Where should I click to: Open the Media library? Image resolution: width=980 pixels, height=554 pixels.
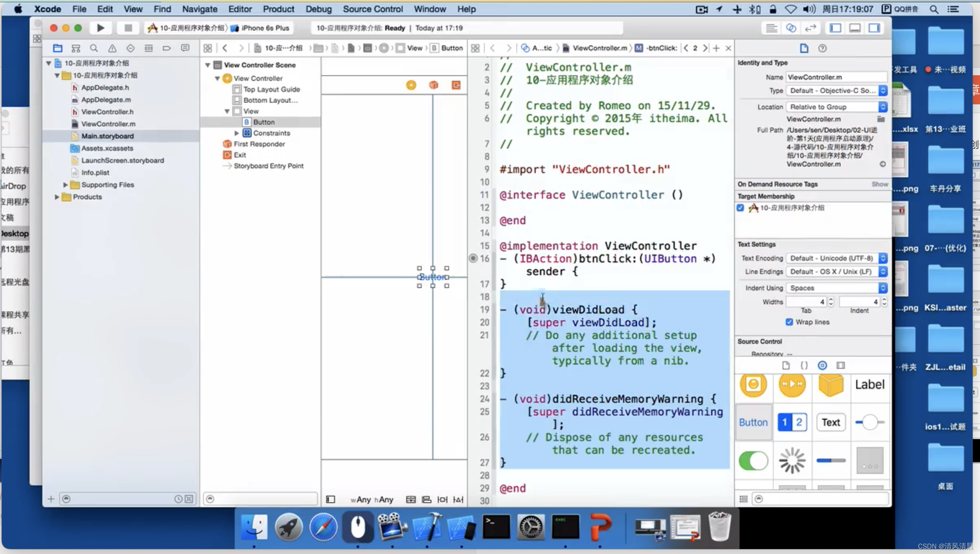840,365
